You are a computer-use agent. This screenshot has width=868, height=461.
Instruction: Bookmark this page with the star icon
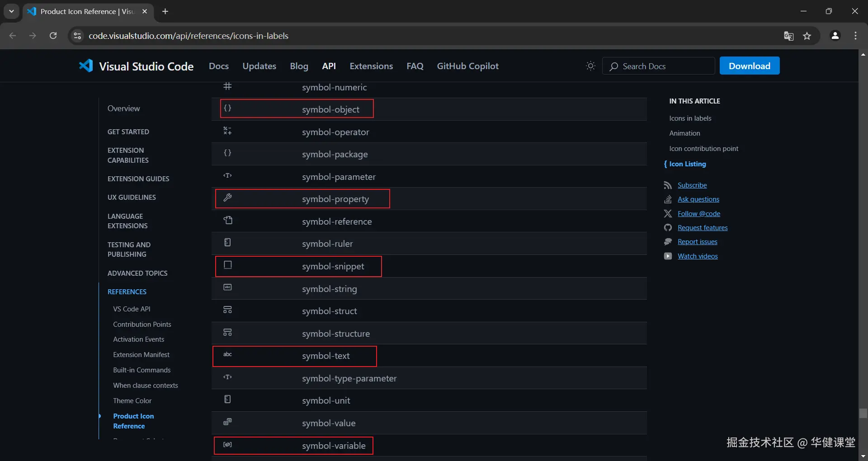click(807, 36)
